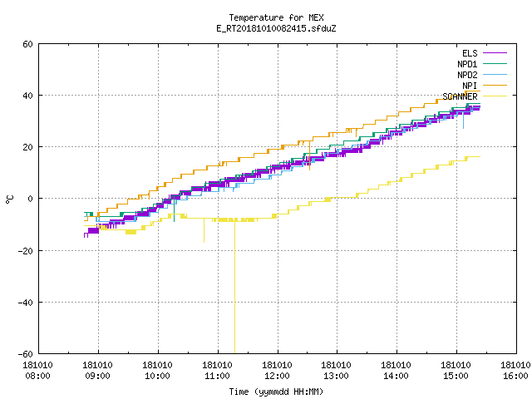
Task: Click the yellow SCANNER legend line sample
Action: coord(495,96)
